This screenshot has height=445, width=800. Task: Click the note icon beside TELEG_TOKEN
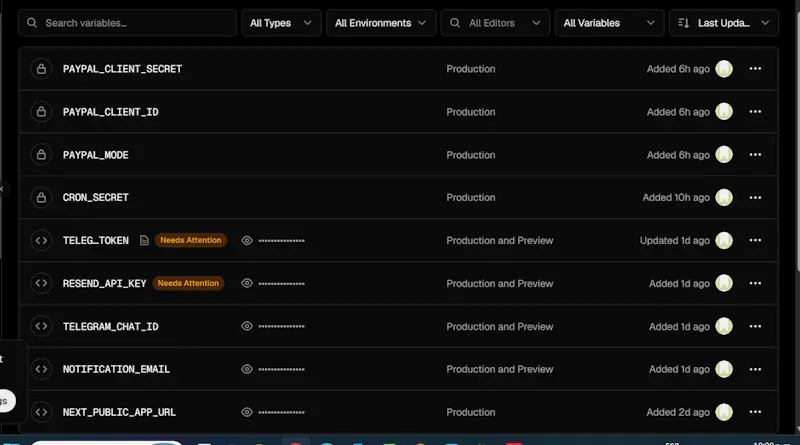pyautogui.click(x=144, y=240)
